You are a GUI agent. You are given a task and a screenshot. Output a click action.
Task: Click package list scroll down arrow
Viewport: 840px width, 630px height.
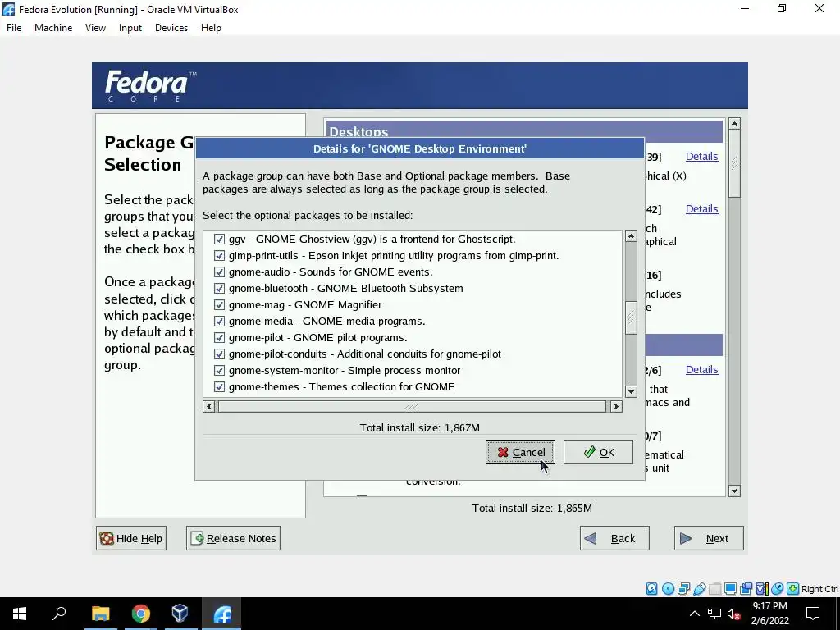[631, 391]
